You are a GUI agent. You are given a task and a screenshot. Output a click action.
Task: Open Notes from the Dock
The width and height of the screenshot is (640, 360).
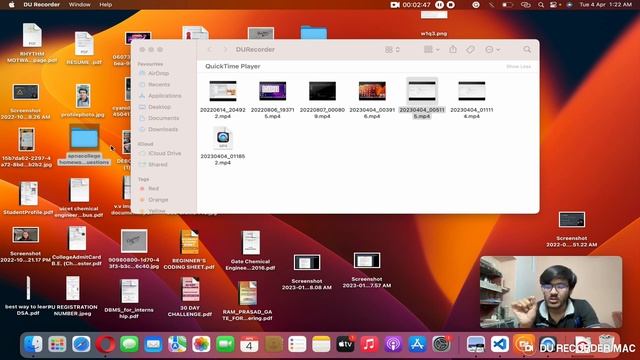[321, 344]
